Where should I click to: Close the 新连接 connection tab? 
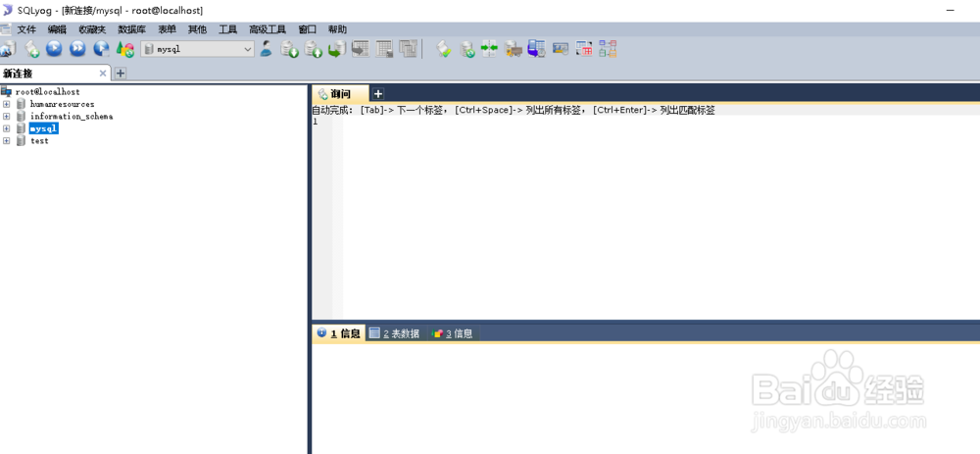[x=103, y=74]
